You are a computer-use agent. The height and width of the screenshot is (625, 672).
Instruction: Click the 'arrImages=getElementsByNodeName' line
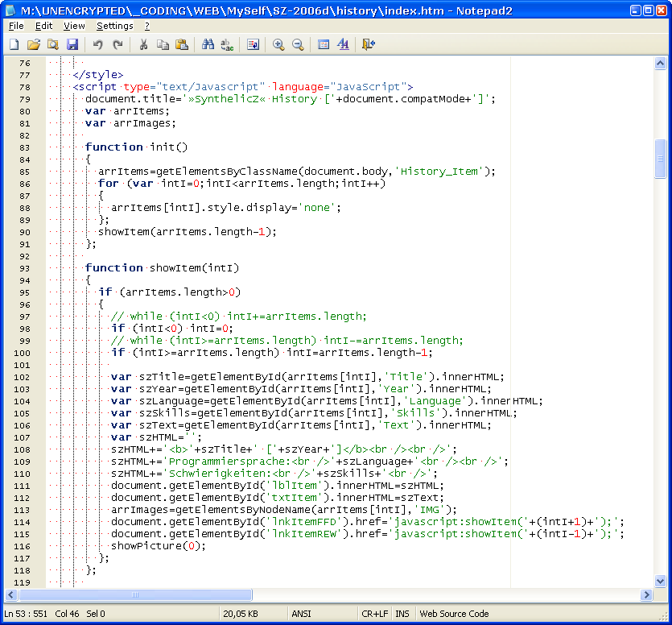(x=284, y=510)
